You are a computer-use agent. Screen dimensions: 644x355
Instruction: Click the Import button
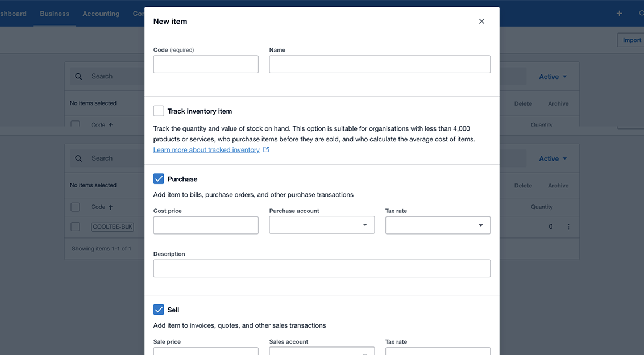[x=631, y=40]
